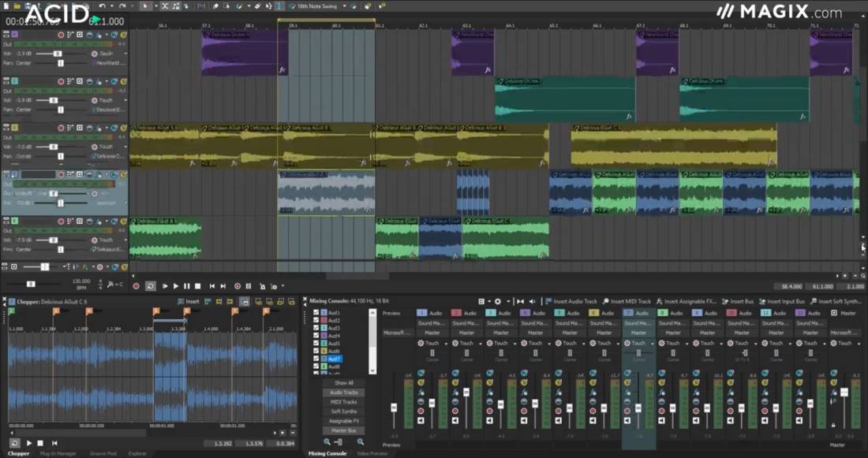Image resolution: width=868 pixels, height=458 pixels.
Task: Select the Draw tool in the toolbar
Action: 215,6
